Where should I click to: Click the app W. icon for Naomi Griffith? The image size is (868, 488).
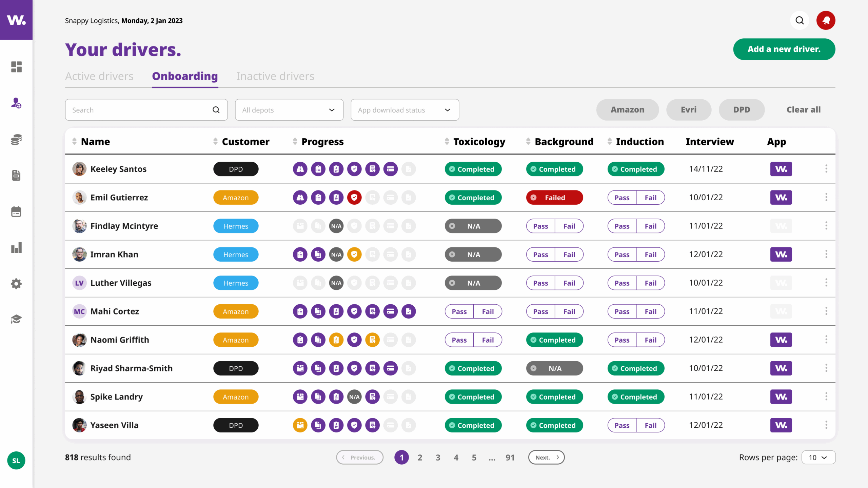click(x=781, y=340)
